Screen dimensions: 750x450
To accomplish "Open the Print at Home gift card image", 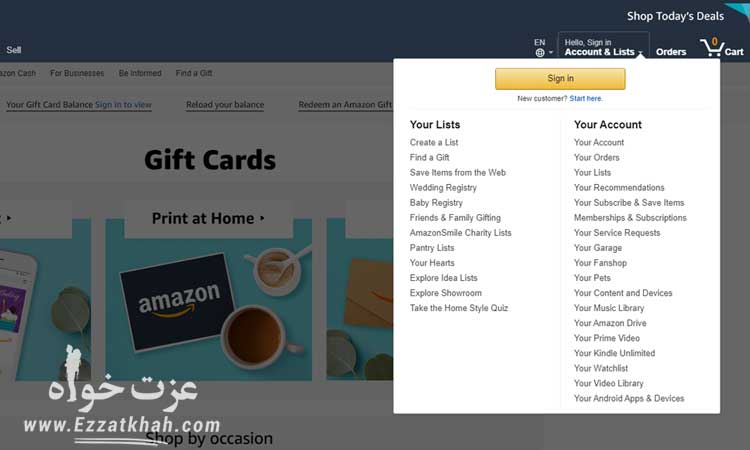I will 209,300.
